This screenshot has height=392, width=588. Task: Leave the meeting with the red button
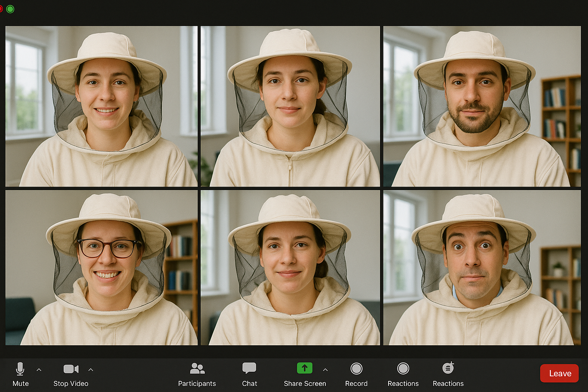point(559,373)
